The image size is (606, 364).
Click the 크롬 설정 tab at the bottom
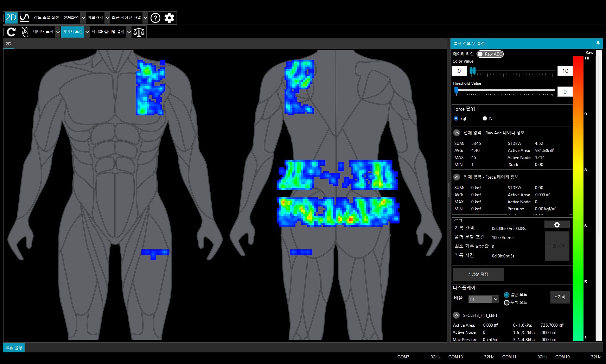coord(14,348)
